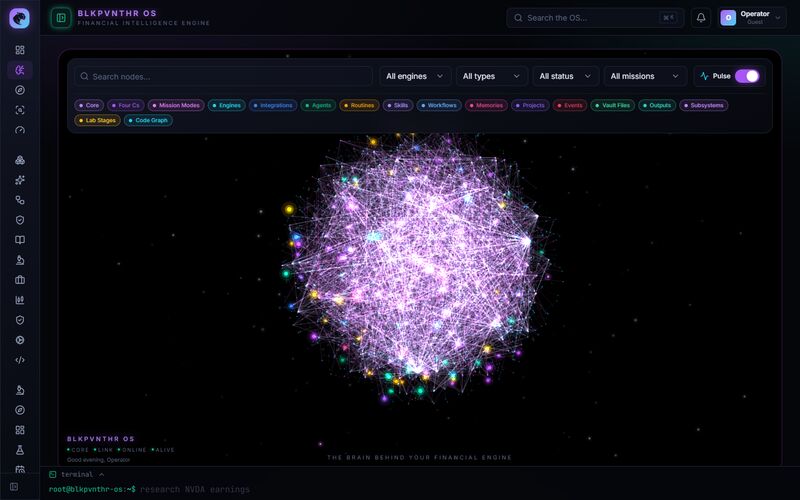This screenshot has height=500, width=800.
Task: Open the sparkles sidebar icon
Action: (20, 180)
